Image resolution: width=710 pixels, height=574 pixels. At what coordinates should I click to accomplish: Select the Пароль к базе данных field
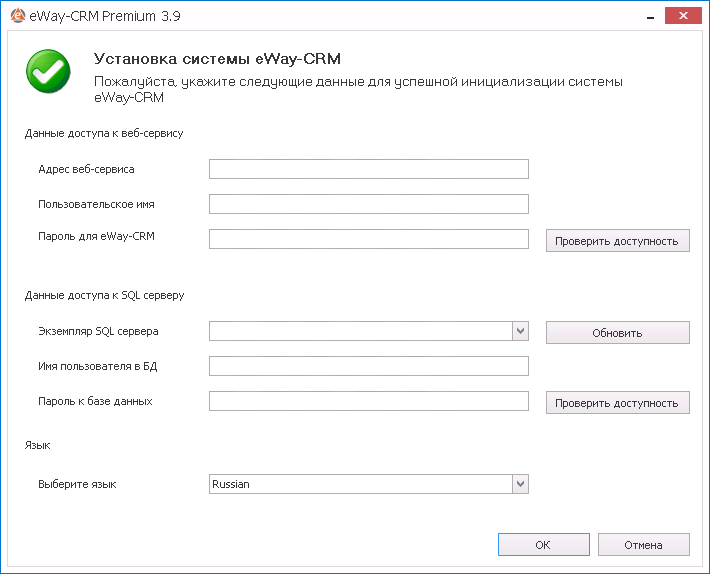coord(369,401)
